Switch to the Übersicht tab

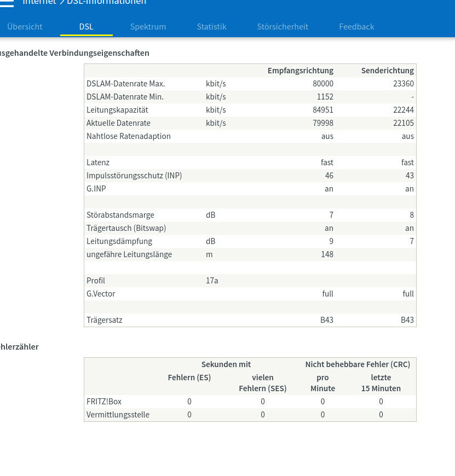[25, 27]
